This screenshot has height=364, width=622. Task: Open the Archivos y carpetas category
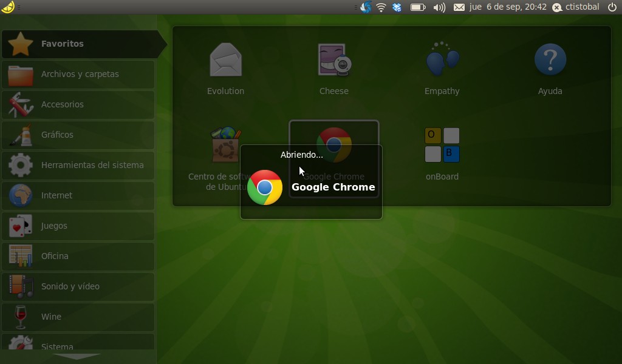point(78,75)
